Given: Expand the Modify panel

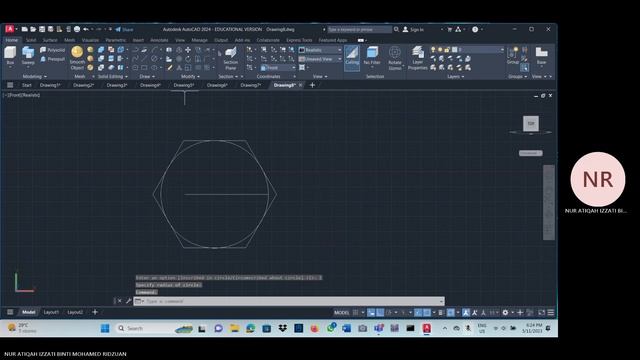Looking at the screenshot, I should [190, 76].
